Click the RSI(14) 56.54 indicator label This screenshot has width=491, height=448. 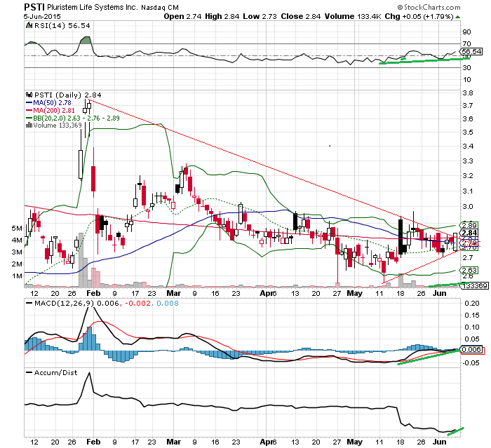coord(62,25)
